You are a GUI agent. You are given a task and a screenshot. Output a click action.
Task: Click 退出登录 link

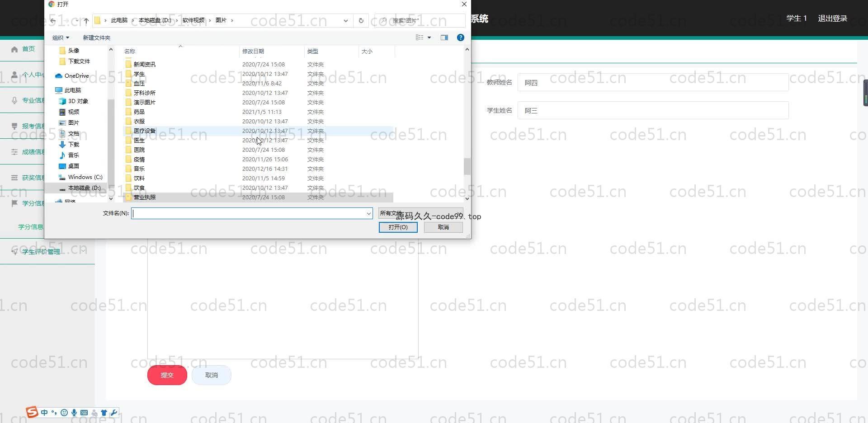click(x=832, y=19)
